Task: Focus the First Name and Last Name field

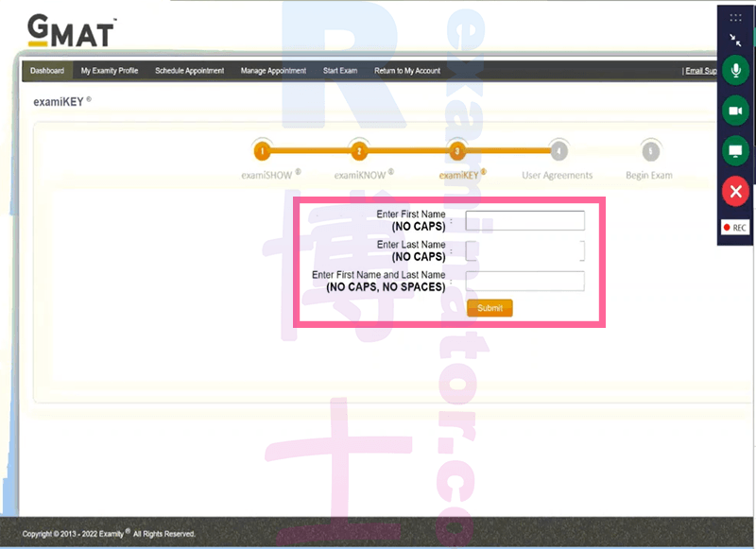Action: pyautogui.click(x=525, y=281)
